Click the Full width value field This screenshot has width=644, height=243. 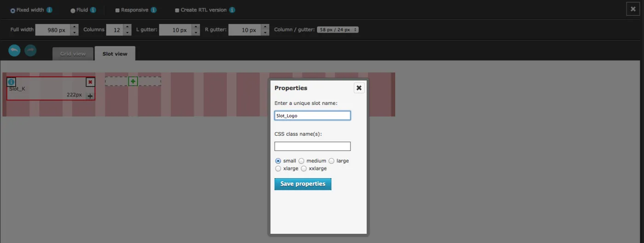point(53,30)
